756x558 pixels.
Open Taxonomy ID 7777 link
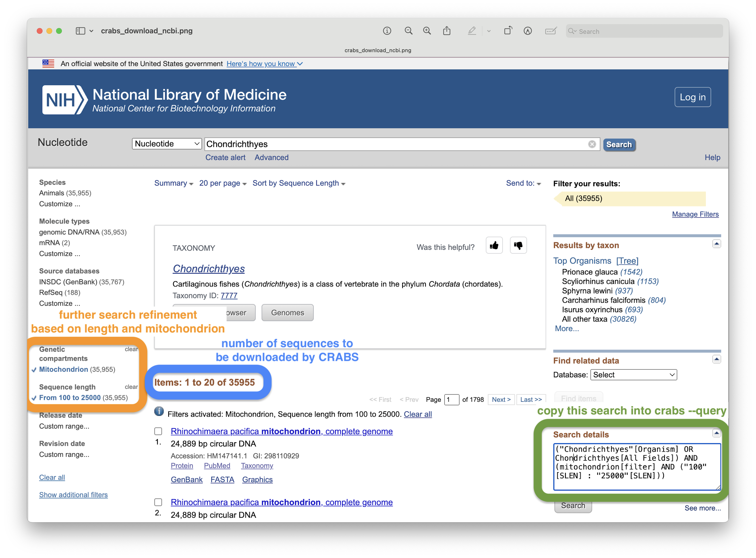click(229, 296)
